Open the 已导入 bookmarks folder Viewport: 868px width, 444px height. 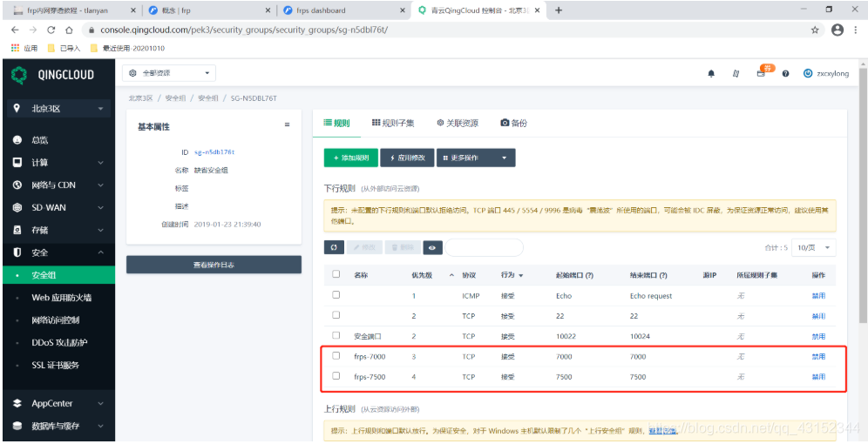coord(64,48)
